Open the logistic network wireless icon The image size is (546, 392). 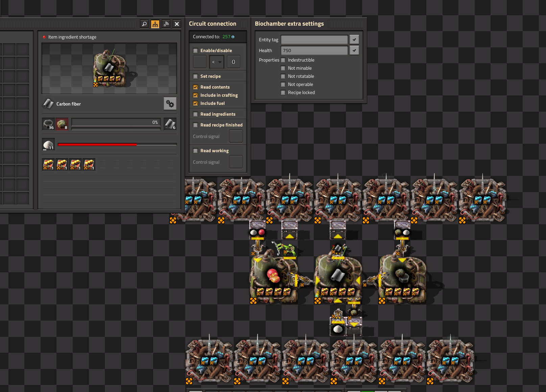[166, 24]
